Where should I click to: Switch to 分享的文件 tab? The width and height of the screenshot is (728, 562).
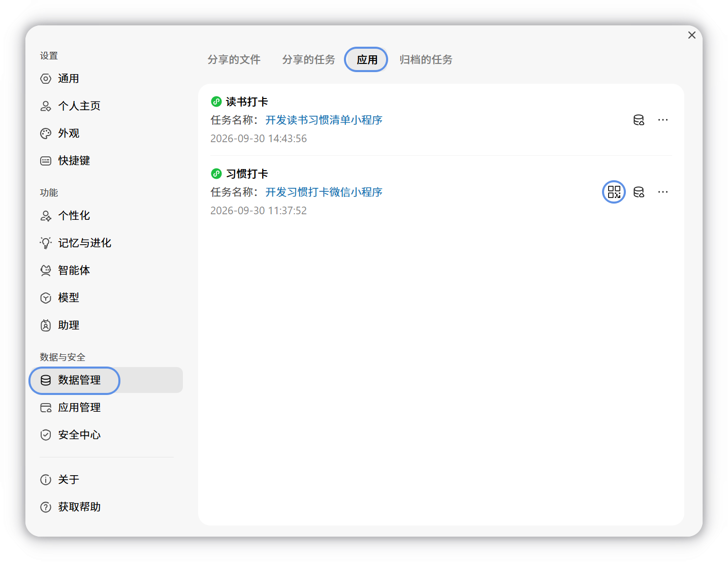[x=234, y=59]
